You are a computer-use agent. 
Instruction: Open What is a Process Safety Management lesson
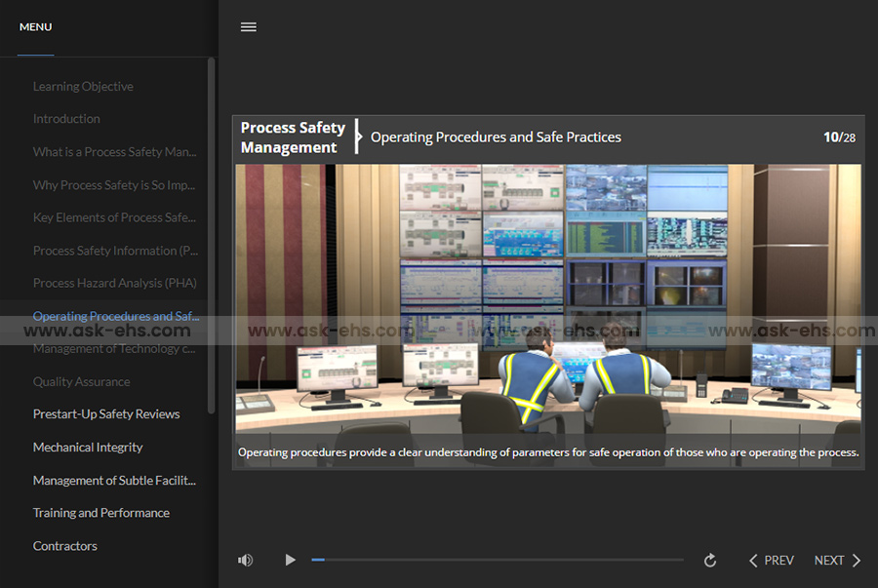pyautogui.click(x=114, y=152)
